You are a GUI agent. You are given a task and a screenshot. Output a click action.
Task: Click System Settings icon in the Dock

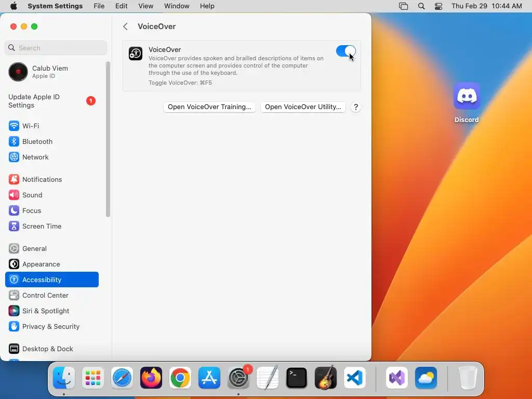point(238,378)
